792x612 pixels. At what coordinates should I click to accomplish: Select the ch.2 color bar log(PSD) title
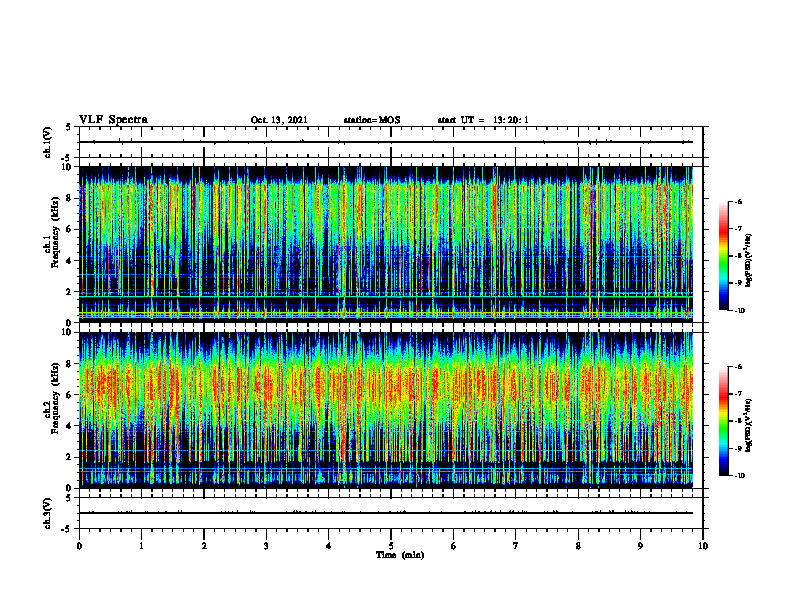tap(748, 425)
